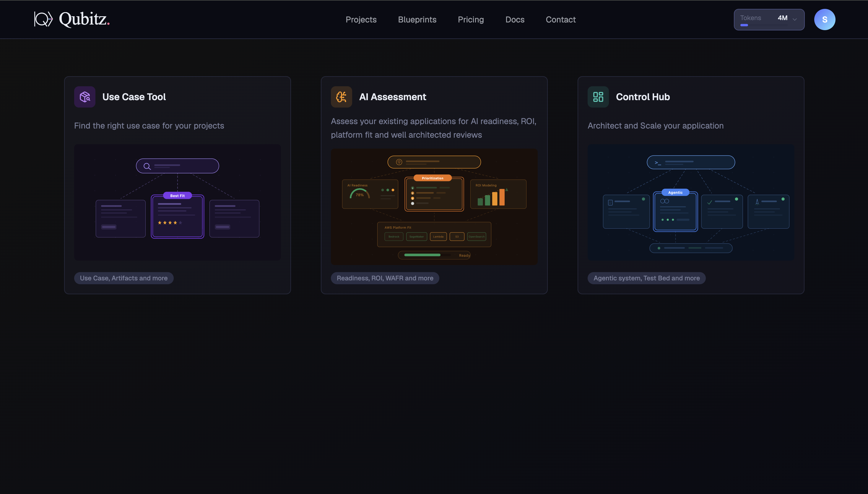The height and width of the screenshot is (494, 868).
Task: Open the AI Assessment title
Action: pyautogui.click(x=392, y=97)
